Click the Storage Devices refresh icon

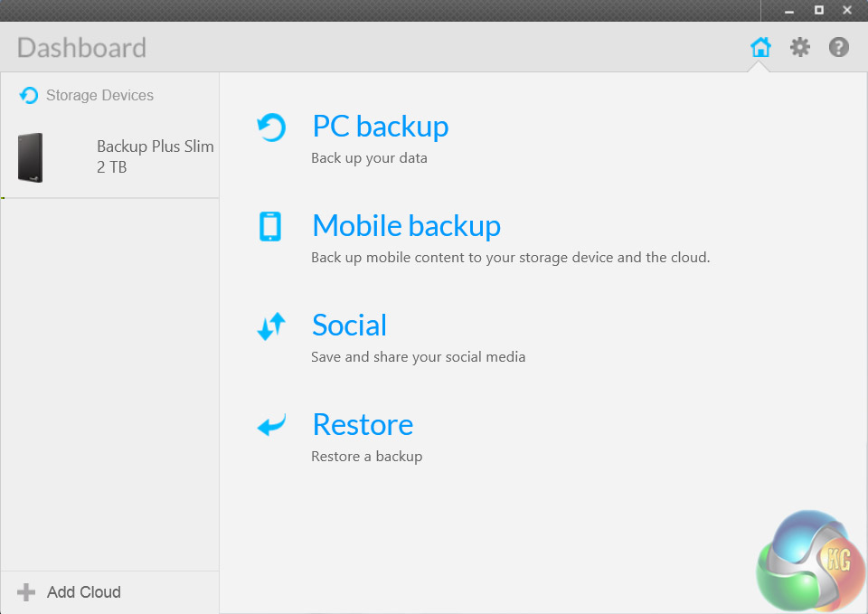29,95
